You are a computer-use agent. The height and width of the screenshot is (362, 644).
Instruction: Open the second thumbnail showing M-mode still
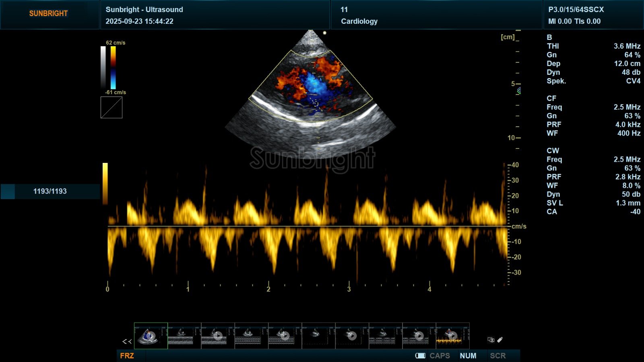click(184, 336)
